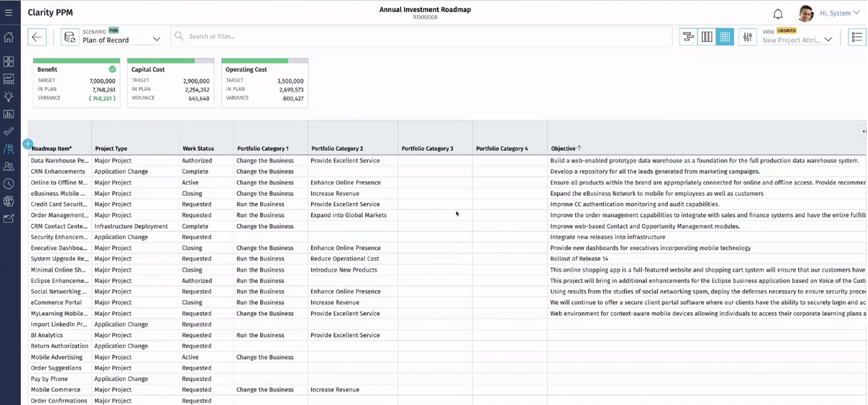Image resolution: width=868 pixels, height=405 pixels.
Task: Click the Rollout of Release 14 objective
Action: pos(579,259)
